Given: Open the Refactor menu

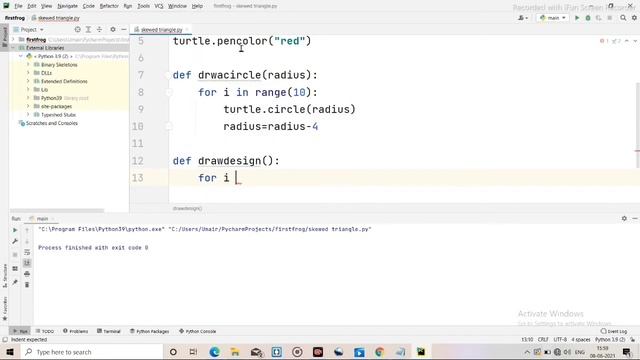Looking at the screenshot, I should 109,6.
